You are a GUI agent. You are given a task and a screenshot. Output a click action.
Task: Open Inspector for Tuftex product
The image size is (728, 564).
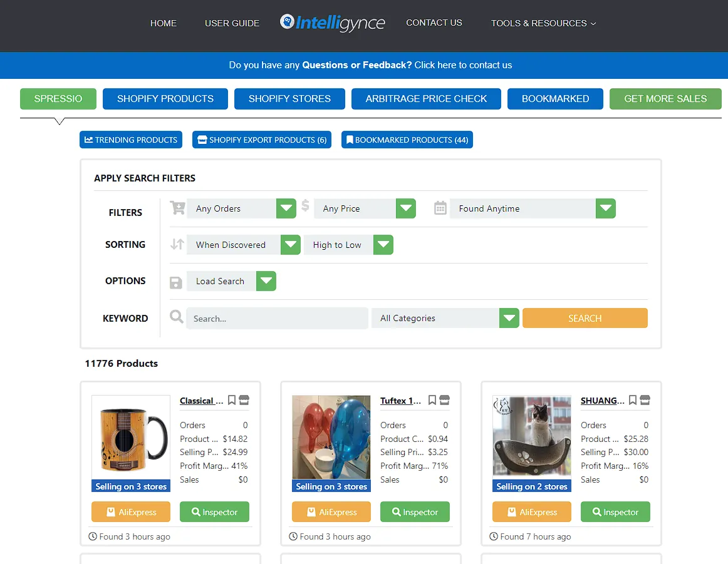tap(415, 511)
